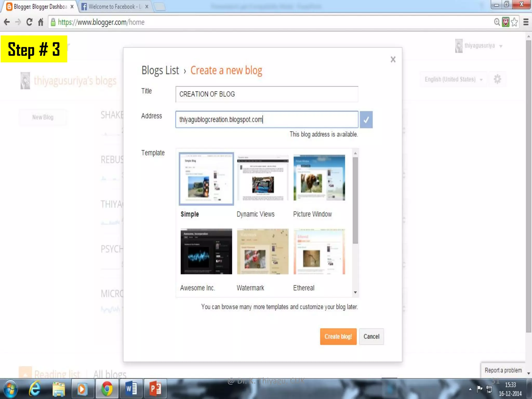Pick the Awesome Inc. template
Screen dimensions: 532x399
coord(206,251)
